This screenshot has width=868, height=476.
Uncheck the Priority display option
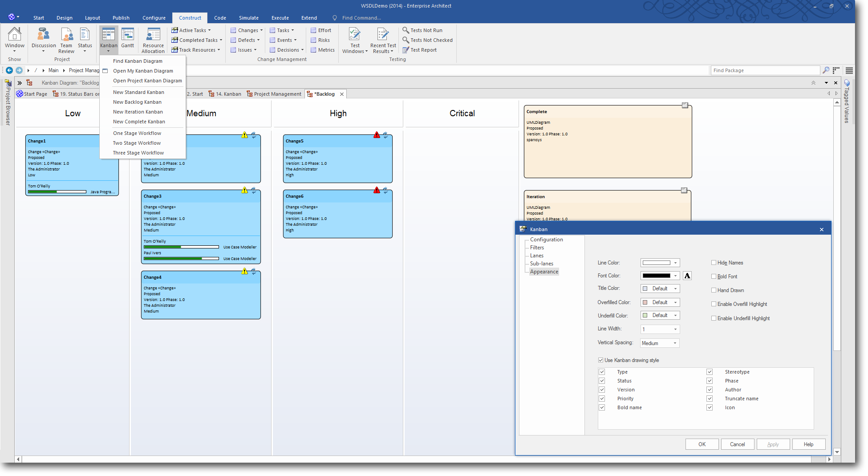point(602,398)
